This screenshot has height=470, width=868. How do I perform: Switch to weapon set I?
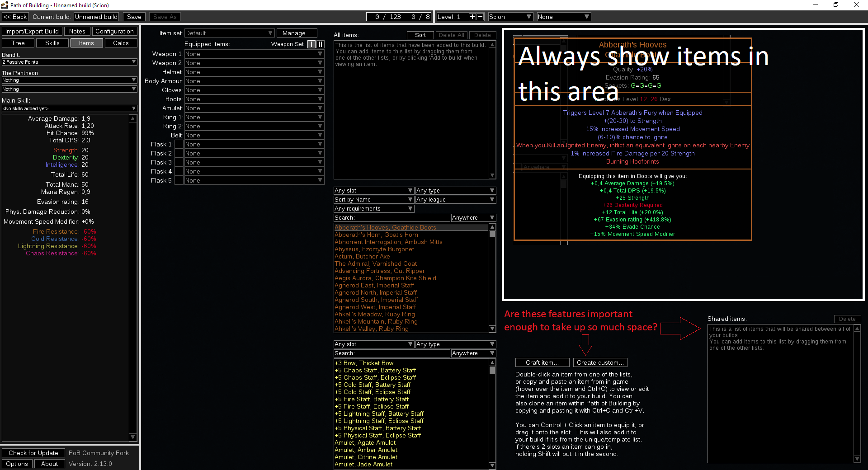(x=311, y=44)
